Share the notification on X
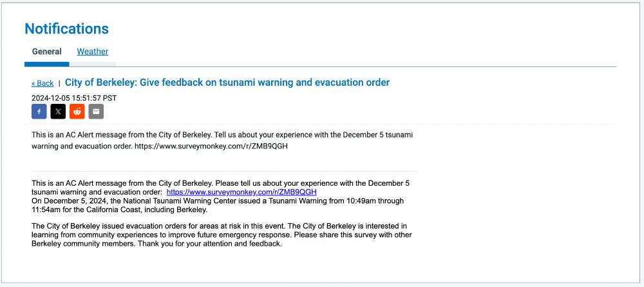644x287 pixels. (x=58, y=112)
